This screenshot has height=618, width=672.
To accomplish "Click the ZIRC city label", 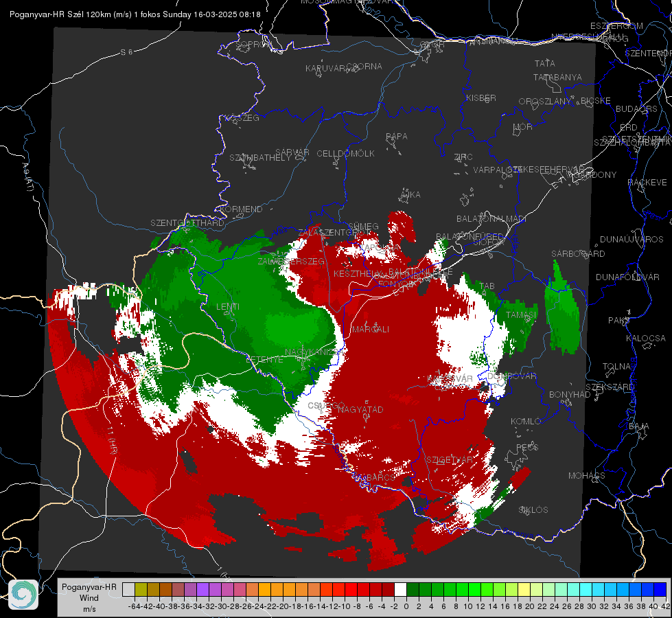I will [x=463, y=157].
